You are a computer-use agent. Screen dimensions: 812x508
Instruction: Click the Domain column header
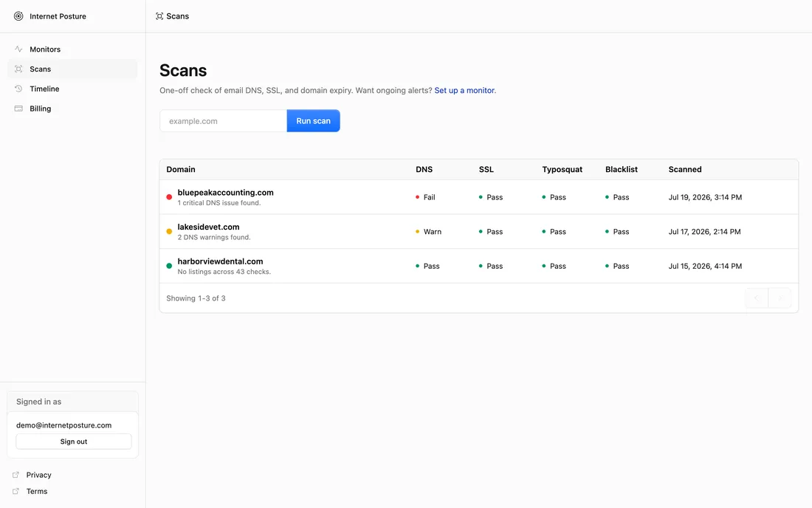pyautogui.click(x=181, y=169)
